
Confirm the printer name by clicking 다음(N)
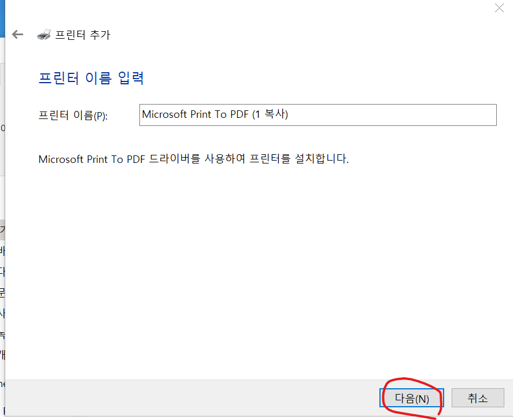[x=412, y=397]
